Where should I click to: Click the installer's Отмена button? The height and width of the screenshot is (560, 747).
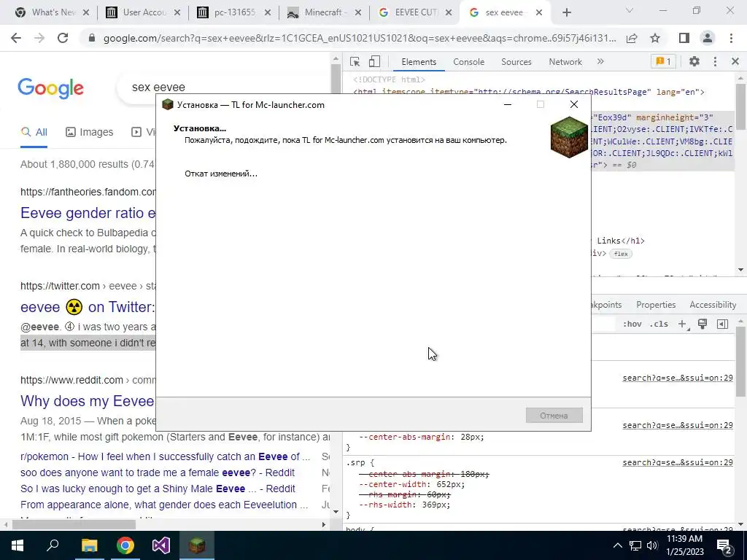coord(554,415)
